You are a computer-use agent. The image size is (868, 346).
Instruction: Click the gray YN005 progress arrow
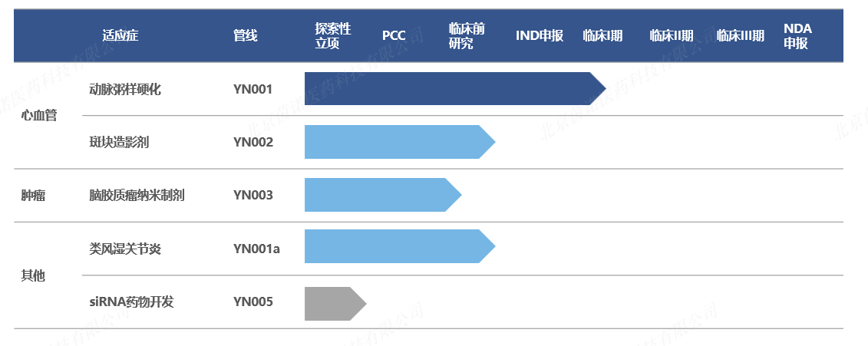click(335, 303)
